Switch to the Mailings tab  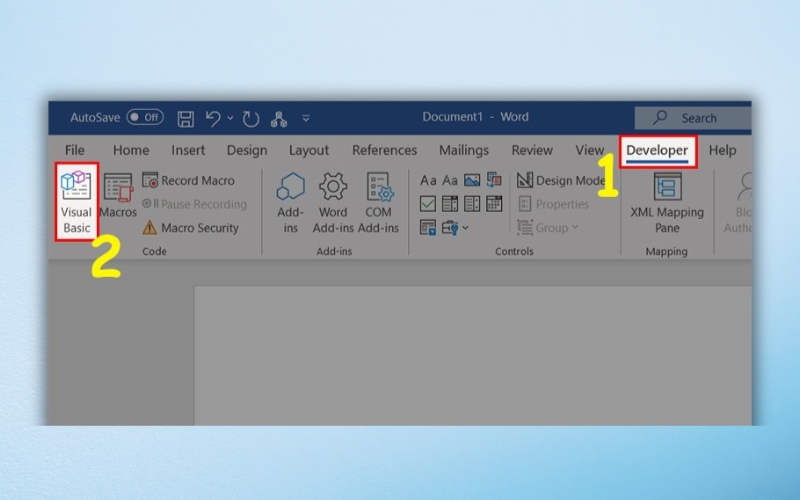click(464, 150)
